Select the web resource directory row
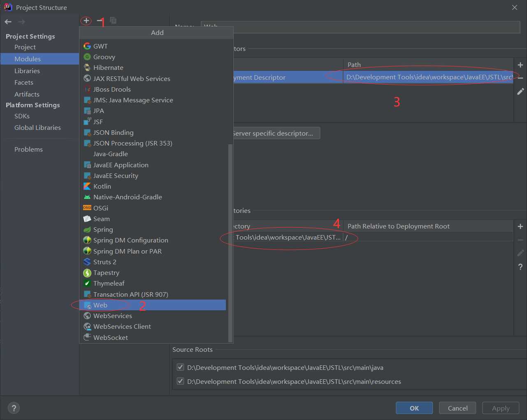The height and width of the screenshot is (420, 527). click(x=373, y=238)
